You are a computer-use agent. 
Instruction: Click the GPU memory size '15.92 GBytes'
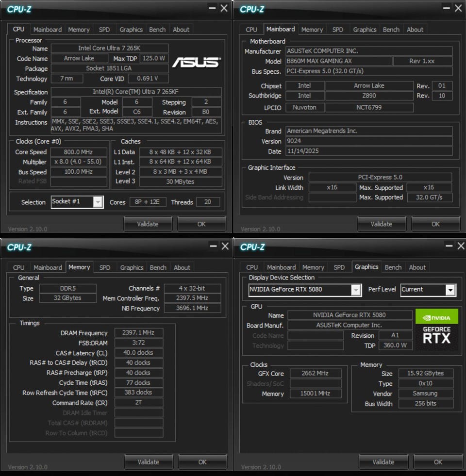pos(426,374)
